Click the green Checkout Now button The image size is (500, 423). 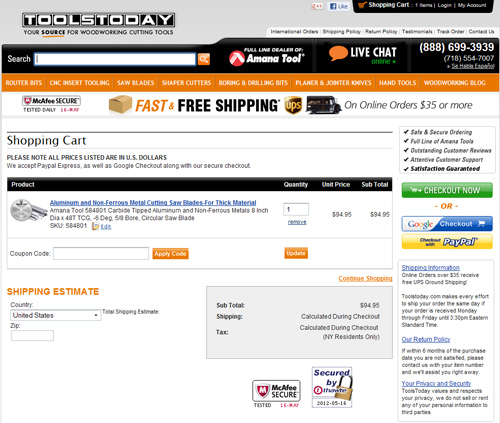pos(447,190)
